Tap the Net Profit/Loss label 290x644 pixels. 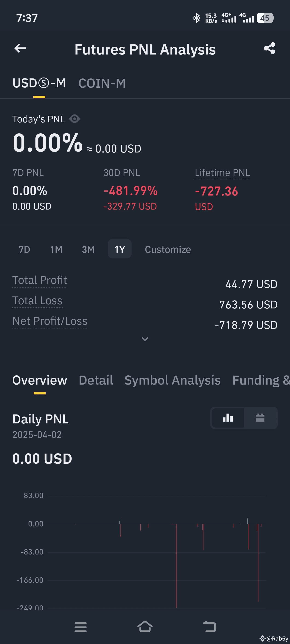(x=50, y=321)
